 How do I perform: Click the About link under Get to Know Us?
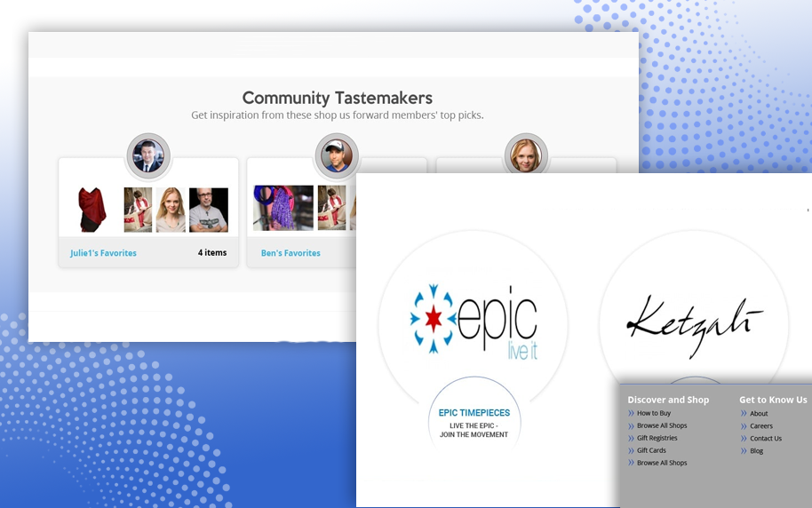pyautogui.click(x=759, y=413)
